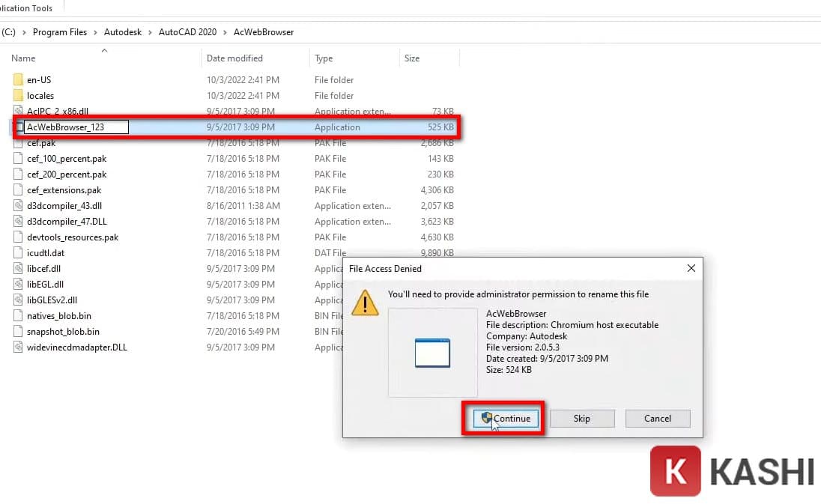
Task: Click the yellow warning triangle in the dialog
Action: tap(365, 303)
